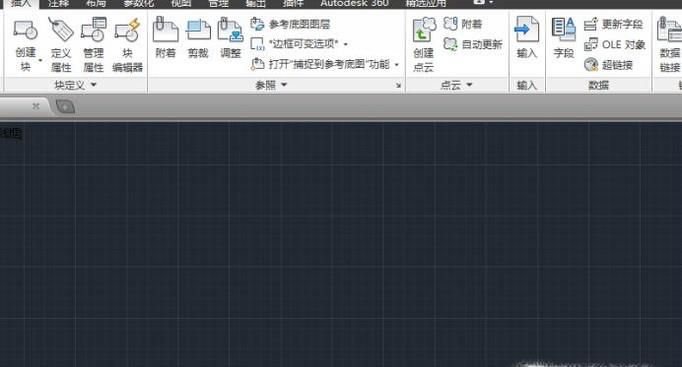
Task: Click the Import (输入) panel title
Action: (527, 85)
